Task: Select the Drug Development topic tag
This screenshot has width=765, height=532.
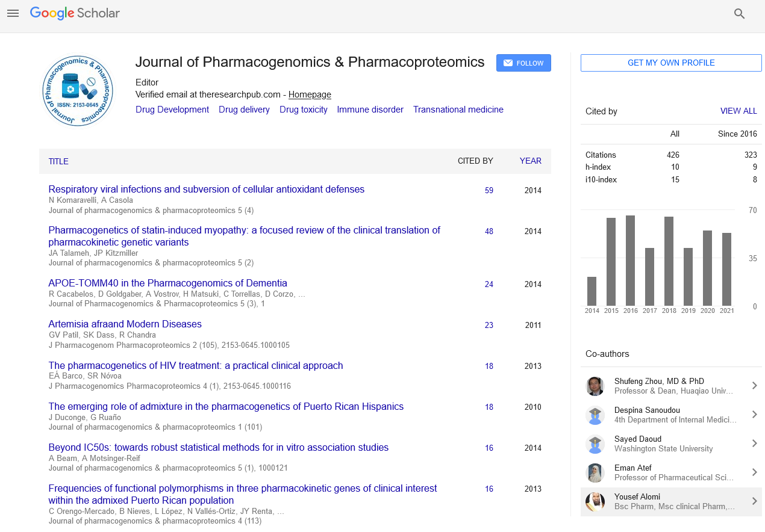Action: (x=172, y=110)
